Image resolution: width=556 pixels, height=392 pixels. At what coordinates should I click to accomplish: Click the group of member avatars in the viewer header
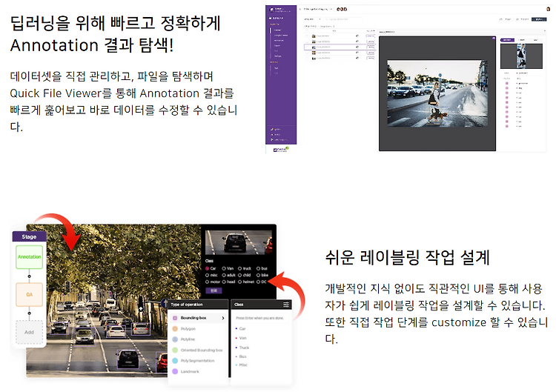(342, 9)
